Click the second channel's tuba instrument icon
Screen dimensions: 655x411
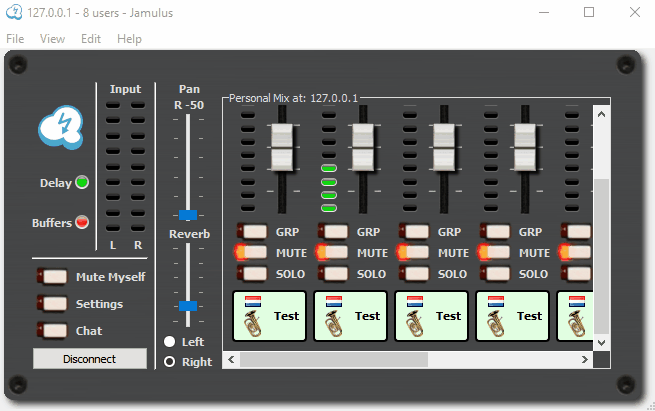point(334,324)
